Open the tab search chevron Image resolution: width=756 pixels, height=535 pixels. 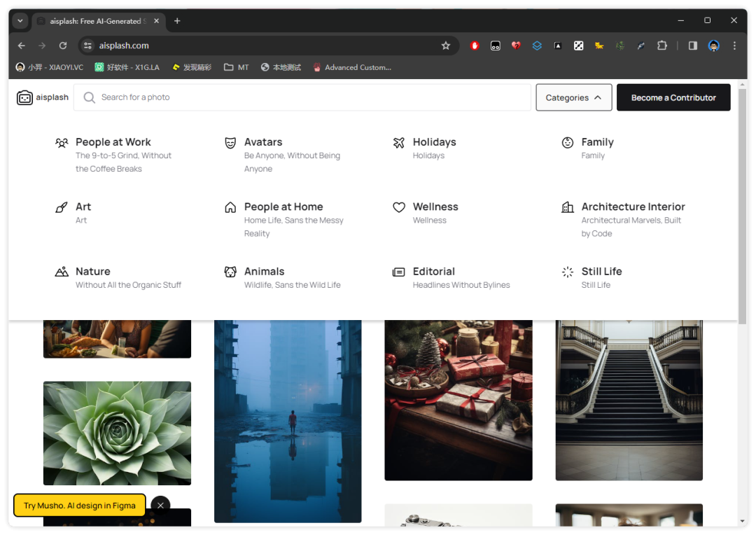click(20, 21)
